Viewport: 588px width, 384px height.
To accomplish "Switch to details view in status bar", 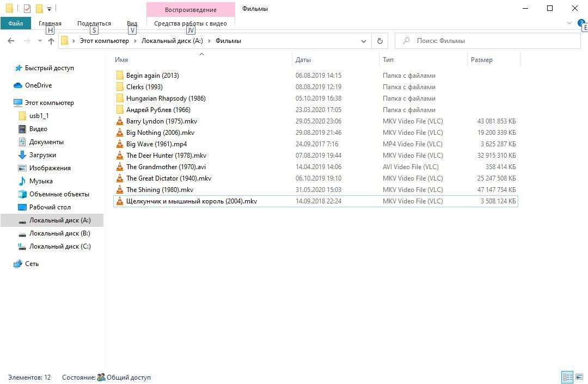I will pyautogui.click(x=567, y=377).
